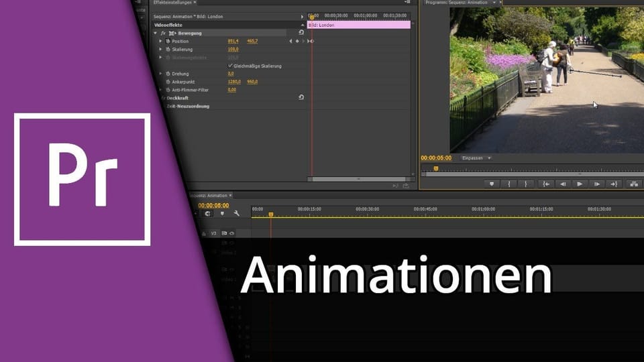Click the Ankerpunkt X value 1280,0
Image resolution: width=644 pixels, height=362 pixels.
(234, 82)
